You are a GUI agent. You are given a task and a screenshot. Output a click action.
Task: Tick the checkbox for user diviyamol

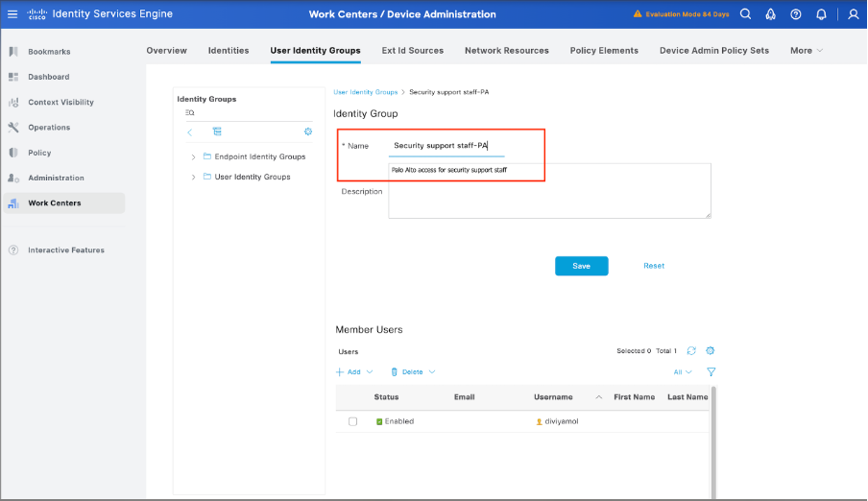pos(352,421)
